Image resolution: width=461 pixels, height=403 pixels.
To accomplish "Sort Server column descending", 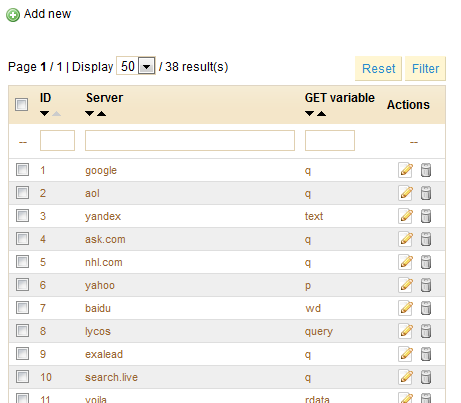I will pos(89,114).
